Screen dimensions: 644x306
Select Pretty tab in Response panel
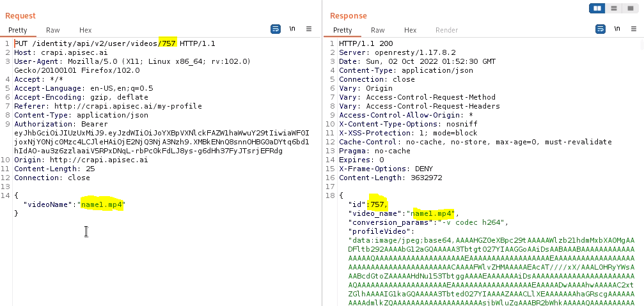point(343,30)
